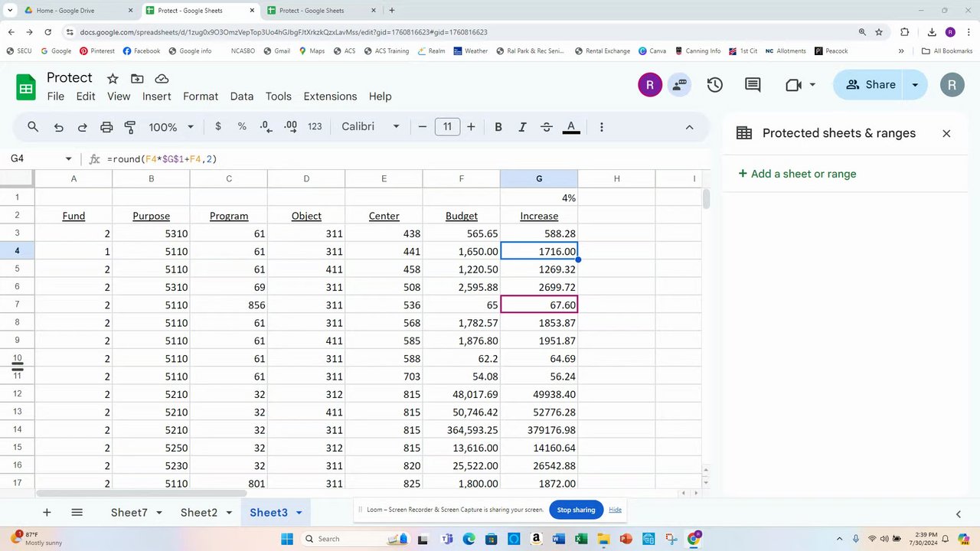Star the Protect document
980x551 pixels.
113,79
